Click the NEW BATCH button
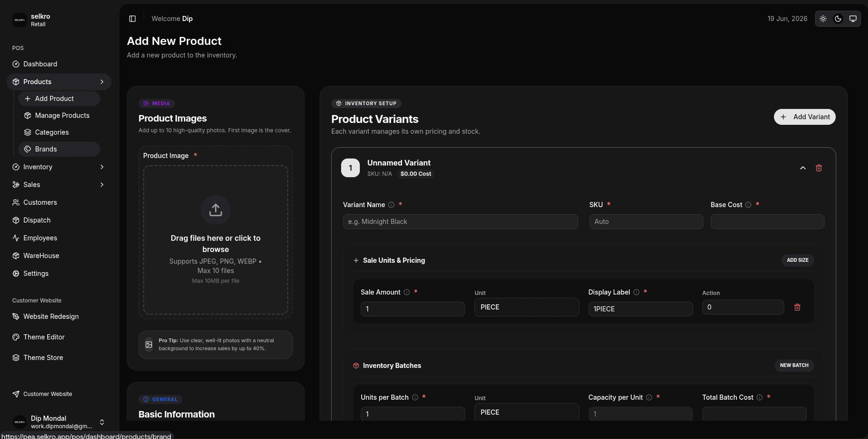868x439 pixels. pos(794,365)
